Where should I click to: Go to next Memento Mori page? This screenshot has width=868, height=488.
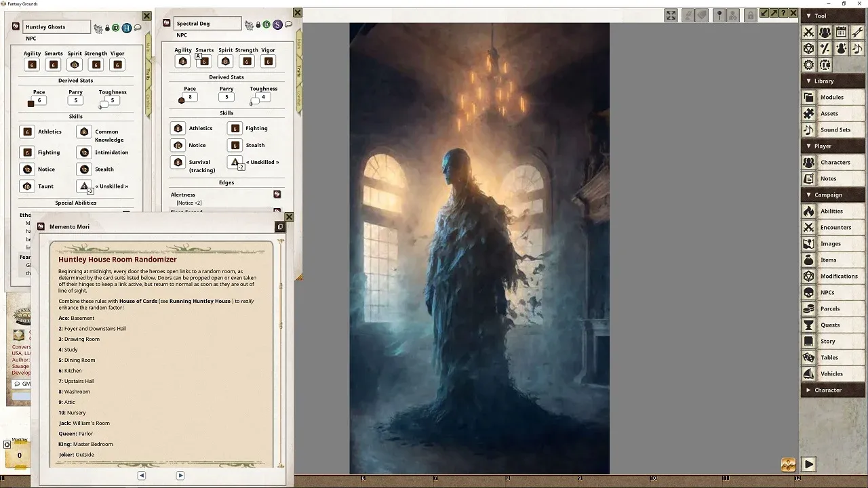tap(180, 475)
